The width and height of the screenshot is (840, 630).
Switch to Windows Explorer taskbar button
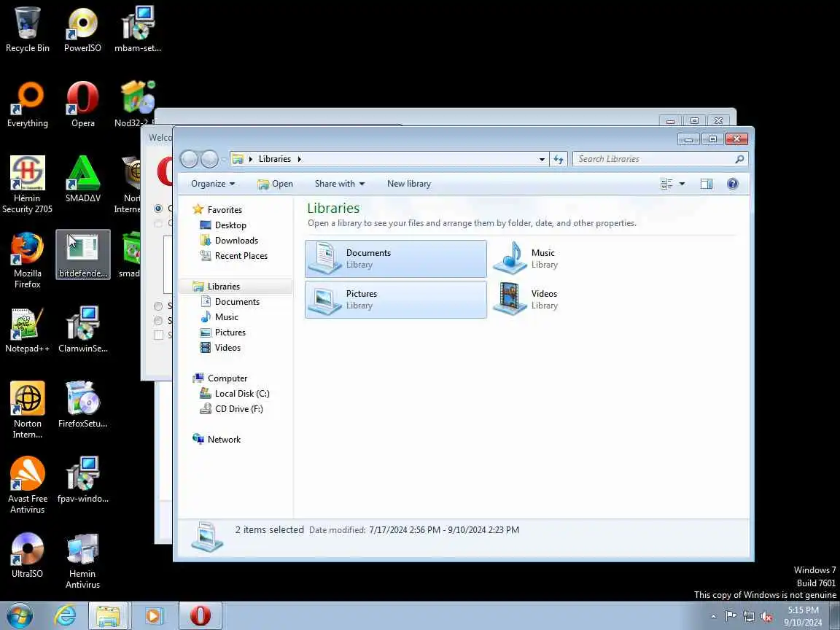pos(108,615)
